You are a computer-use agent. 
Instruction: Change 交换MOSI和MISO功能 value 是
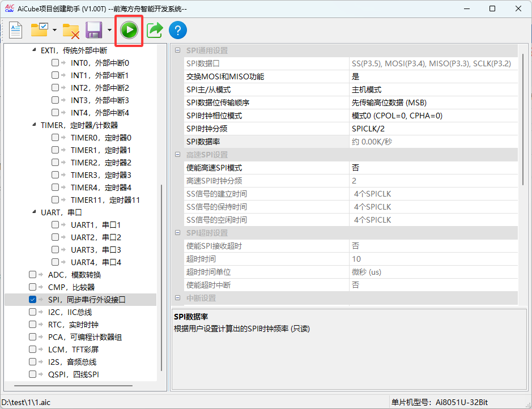[433, 76]
